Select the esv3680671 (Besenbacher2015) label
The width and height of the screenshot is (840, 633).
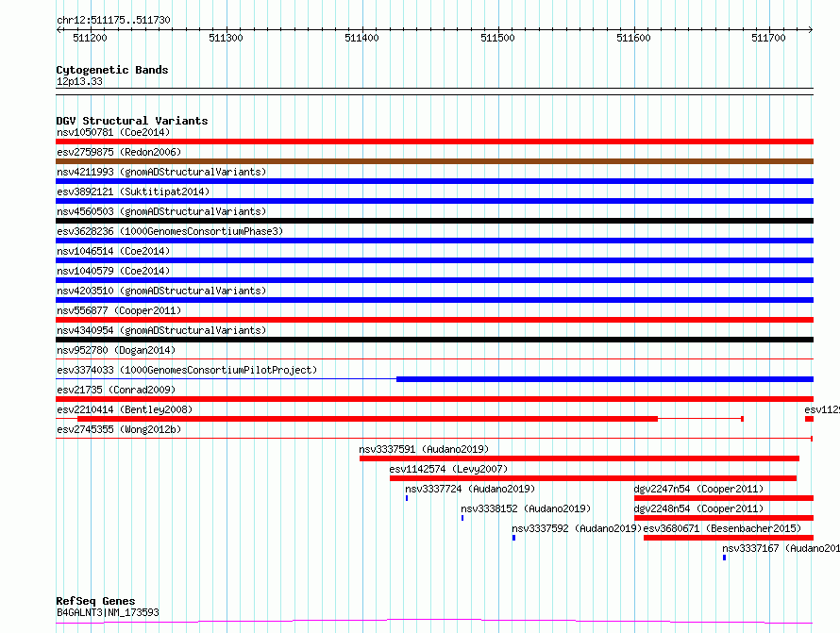coord(722,528)
